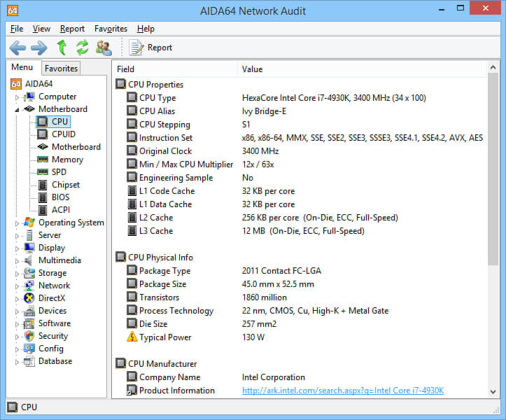
Task: Click the "1860 million" transistors value
Action: (x=265, y=297)
